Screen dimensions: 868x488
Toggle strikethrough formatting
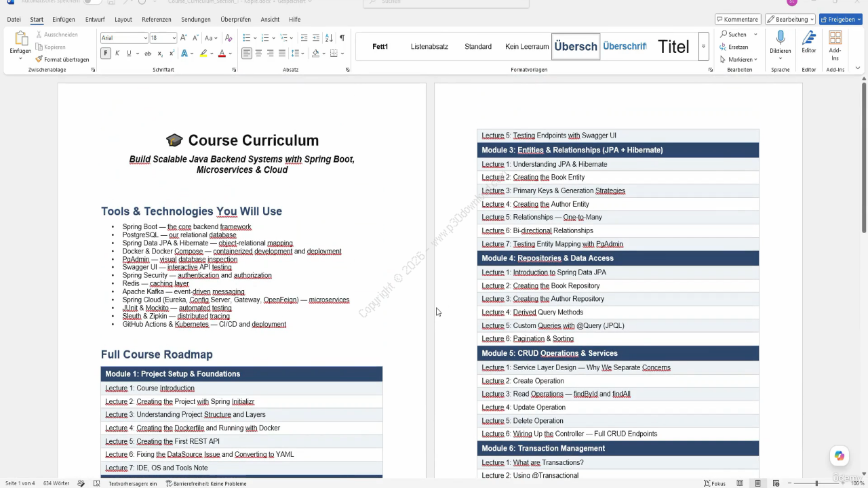(x=148, y=53)
